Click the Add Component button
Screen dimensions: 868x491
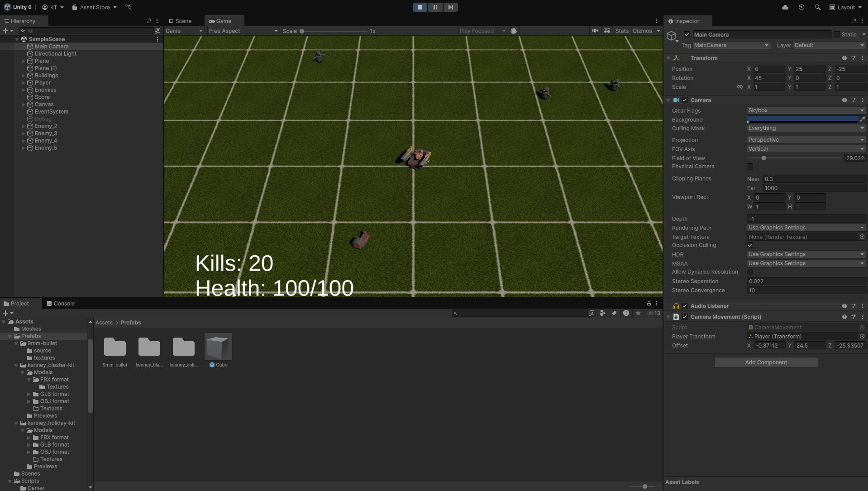tap(766, 362)
